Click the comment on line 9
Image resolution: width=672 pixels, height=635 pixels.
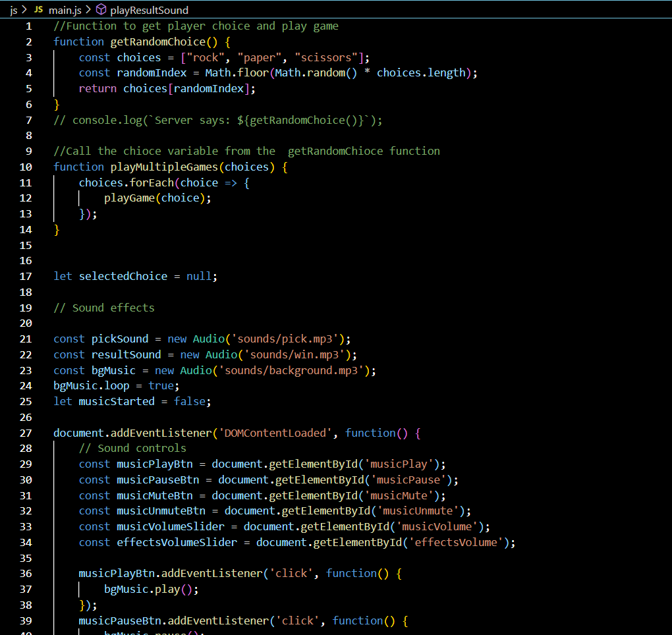(x=246, y=152)
